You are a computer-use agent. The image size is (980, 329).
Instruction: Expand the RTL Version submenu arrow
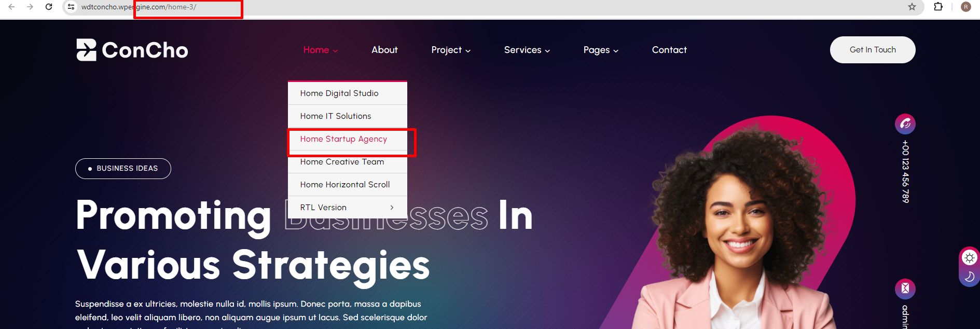(x=392, y=208)
